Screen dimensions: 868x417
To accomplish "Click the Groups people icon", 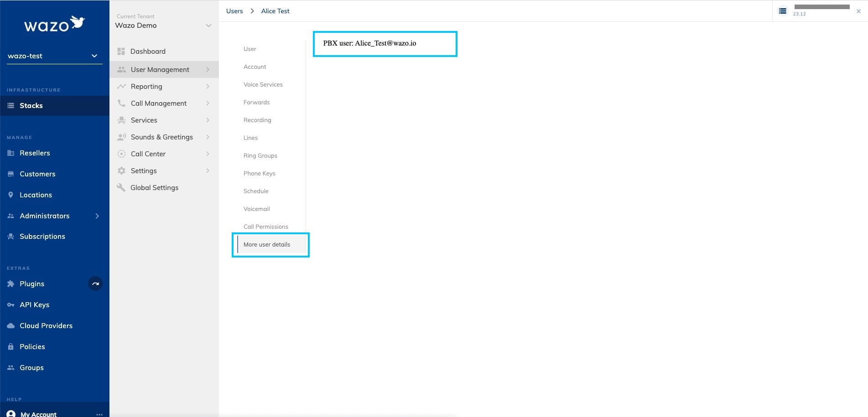I will point(10,368).
